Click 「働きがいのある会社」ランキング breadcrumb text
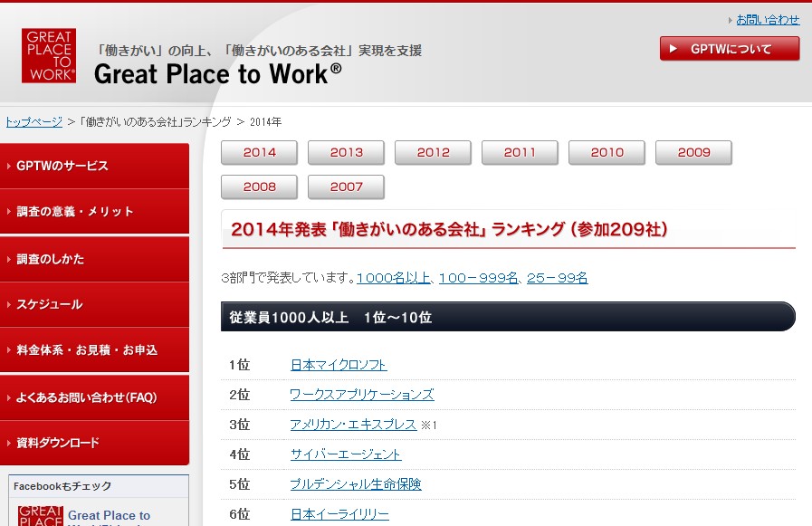Viewport: 812px width, 526px height. 156,121
